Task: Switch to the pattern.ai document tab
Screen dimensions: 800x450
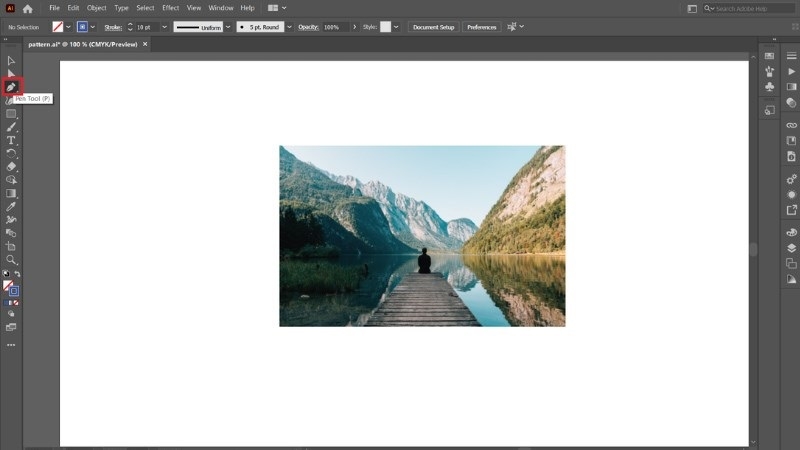Action: click(83, 45)
